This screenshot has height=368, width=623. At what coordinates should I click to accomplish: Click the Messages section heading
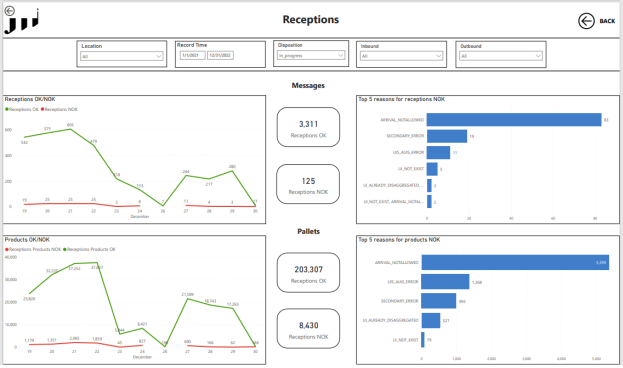click(308, 85)
